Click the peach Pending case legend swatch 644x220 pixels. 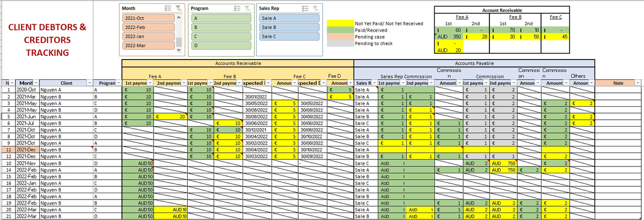click(340, 36)
